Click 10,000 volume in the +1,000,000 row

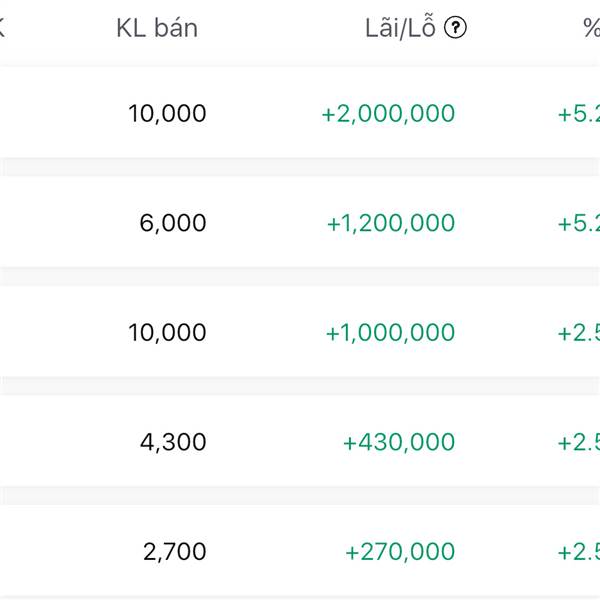pos(167,333)
